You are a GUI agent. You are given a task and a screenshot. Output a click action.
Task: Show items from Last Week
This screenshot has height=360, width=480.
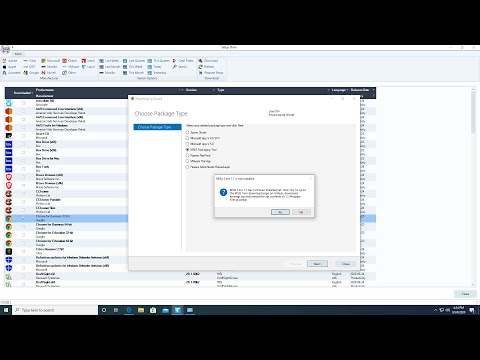(x=109, y=61)
